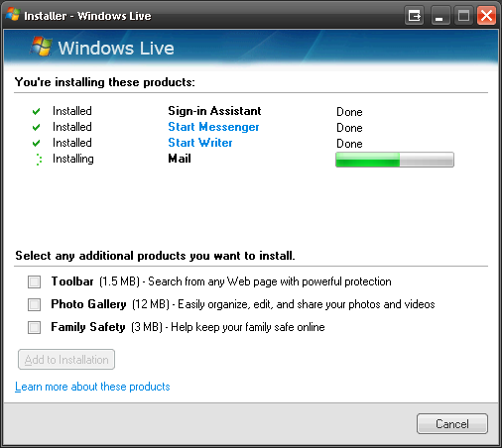
Task: Launch Messenger via Start Messenger link
Action: pos(213,127)
